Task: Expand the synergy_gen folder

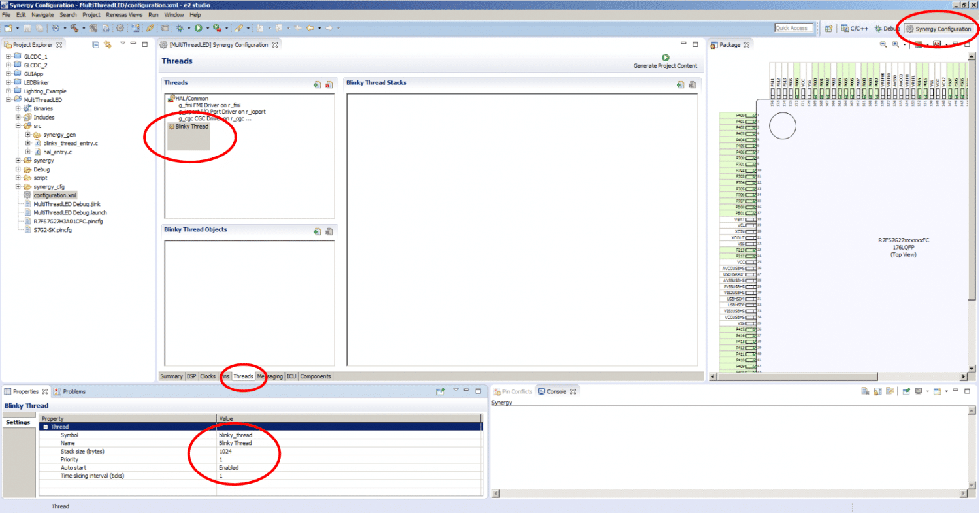Action: (28, 135)
